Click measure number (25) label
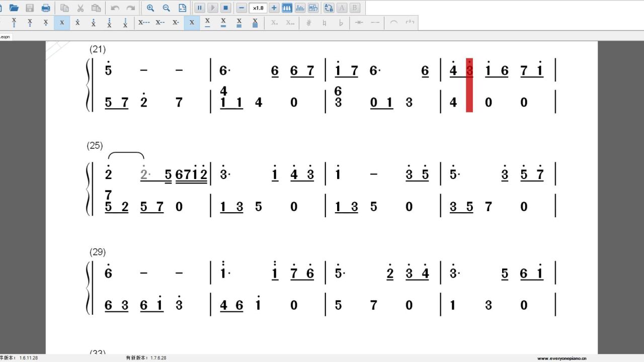The width and height of the screenshot is (644, 362). (95, 146)
